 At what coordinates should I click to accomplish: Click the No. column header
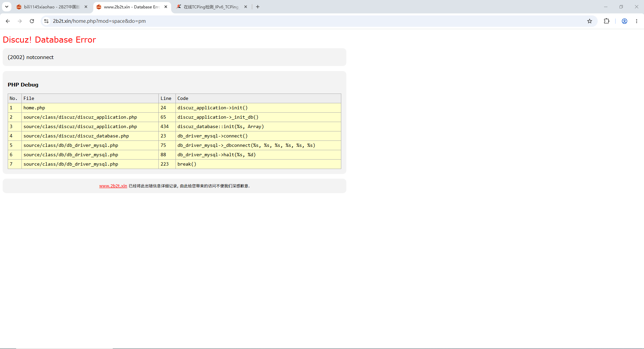tap(15, 99)
